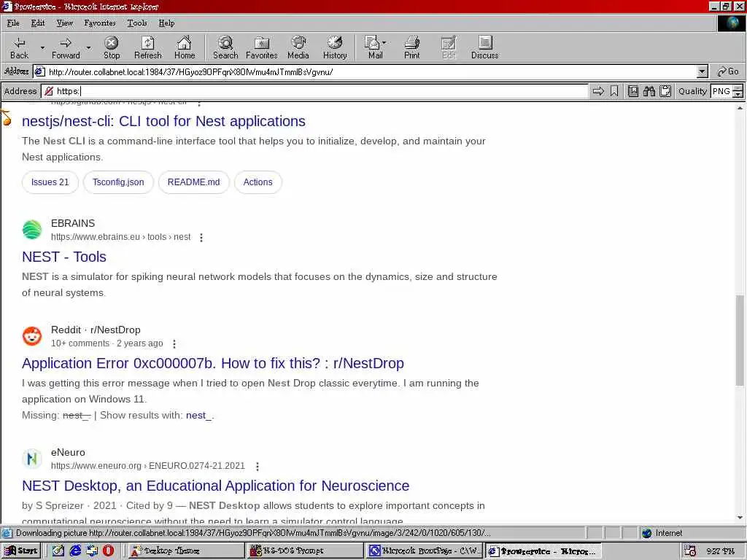Click the page vertical scrollbar thumb
This screenshot has width=747, height=560.
coord(740,340)
